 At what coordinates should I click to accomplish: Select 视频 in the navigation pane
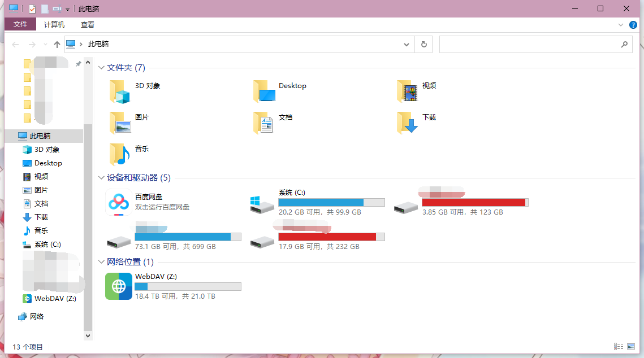pos(41,177)
